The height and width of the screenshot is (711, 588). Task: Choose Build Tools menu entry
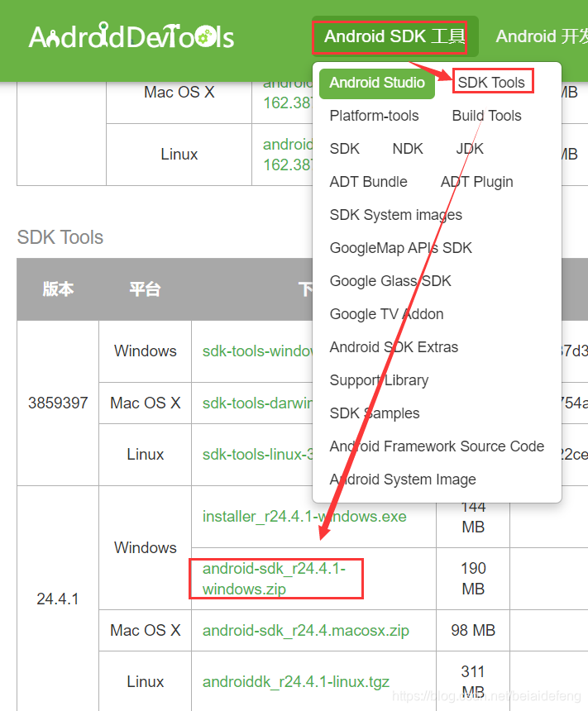click(x=487, y=116)
